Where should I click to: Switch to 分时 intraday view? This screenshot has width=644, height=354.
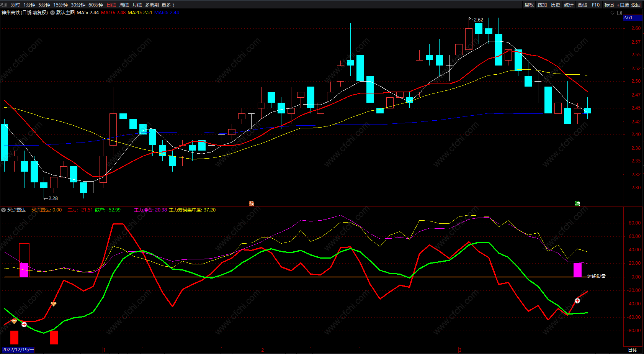15,5
